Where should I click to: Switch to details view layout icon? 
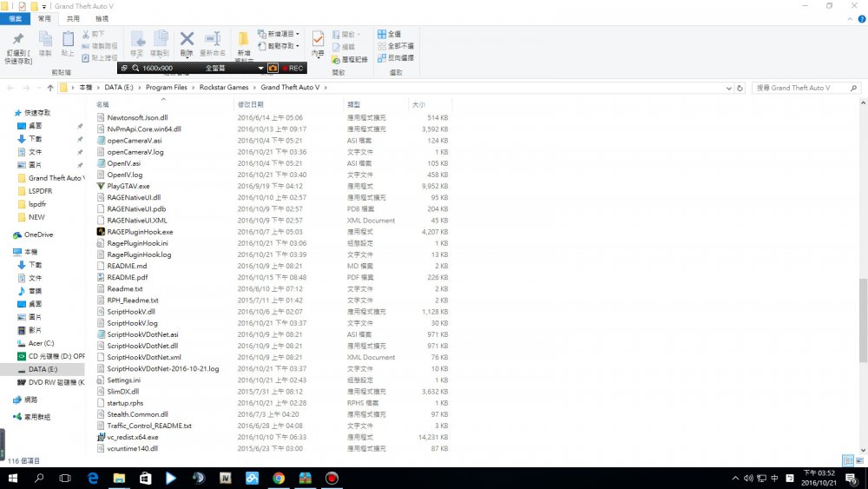(847, 460)
